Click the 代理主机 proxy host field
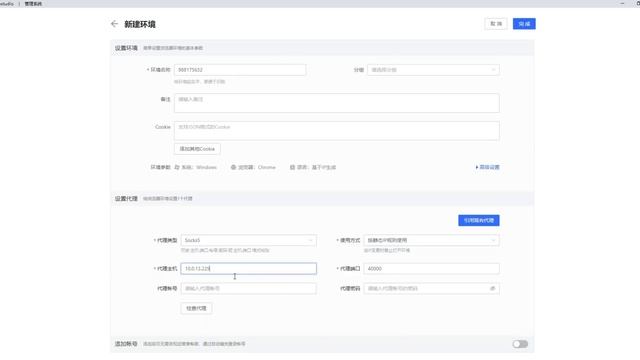Viewport: 640px width, 360px height. 249,269
